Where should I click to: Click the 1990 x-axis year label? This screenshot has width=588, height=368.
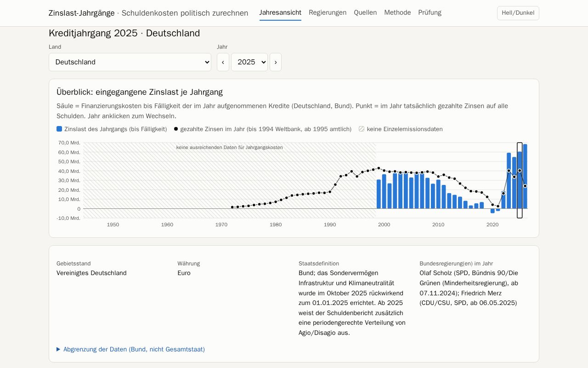pos(330,225)
